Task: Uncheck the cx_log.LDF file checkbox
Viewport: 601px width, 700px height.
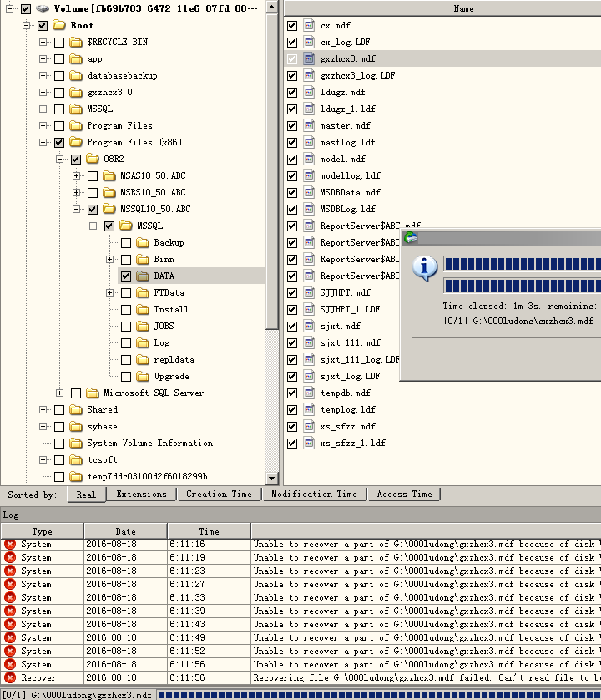Action: coord(292,42)
